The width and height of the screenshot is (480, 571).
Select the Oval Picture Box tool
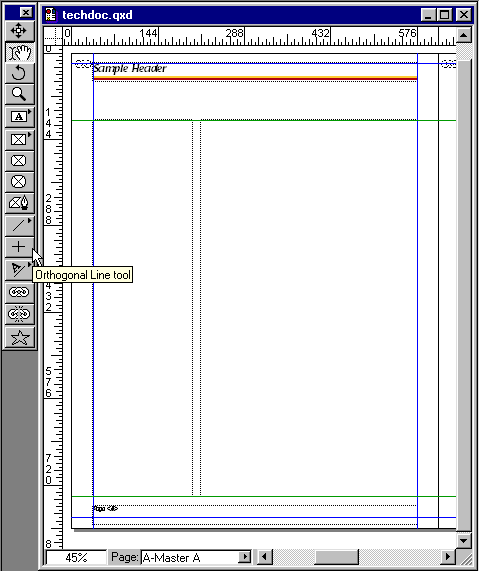coord(20,182)
